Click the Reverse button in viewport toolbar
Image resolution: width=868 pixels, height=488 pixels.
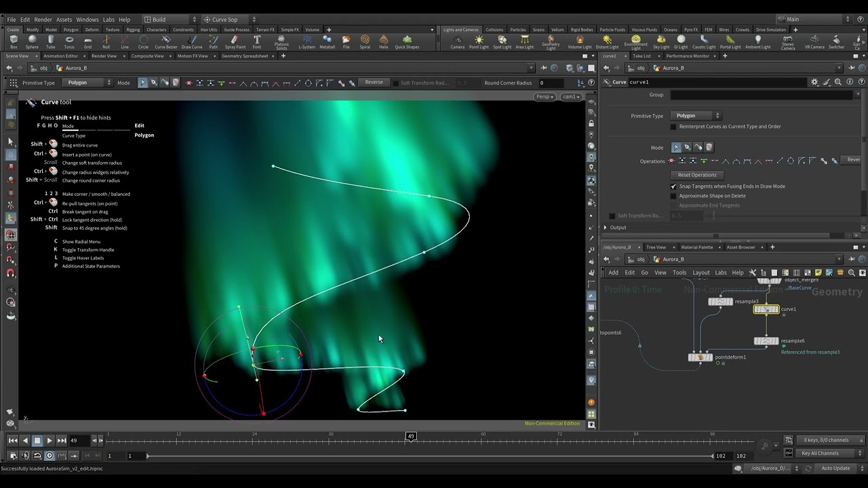[x=374, y=83]
